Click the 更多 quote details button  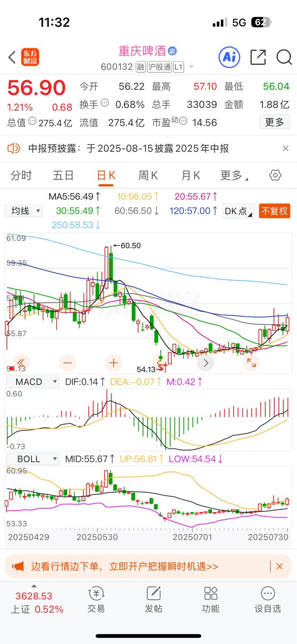pyautogui.click(x=275, y=123)
